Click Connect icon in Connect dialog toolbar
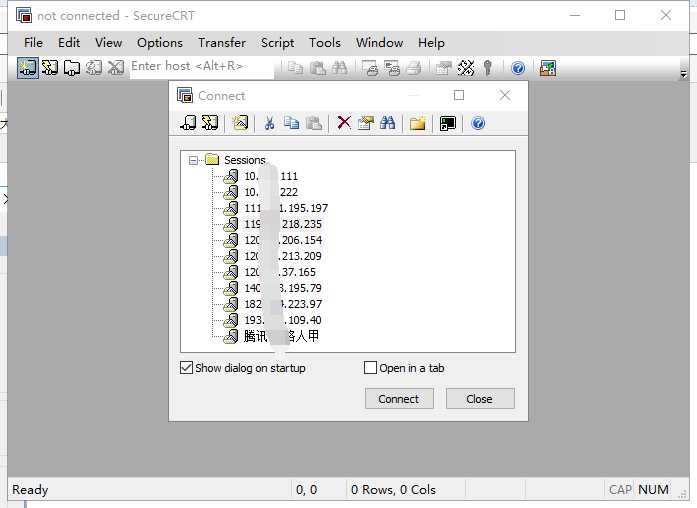The width and height of the screenshot is (697, 508). tap(188, 123)
